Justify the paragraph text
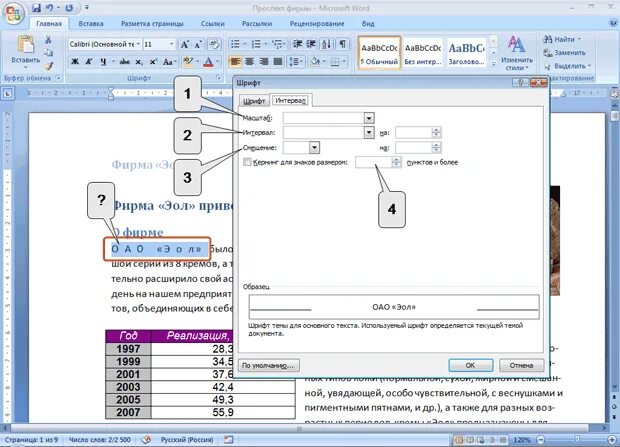The image size is (620, 447). (278, 61)
